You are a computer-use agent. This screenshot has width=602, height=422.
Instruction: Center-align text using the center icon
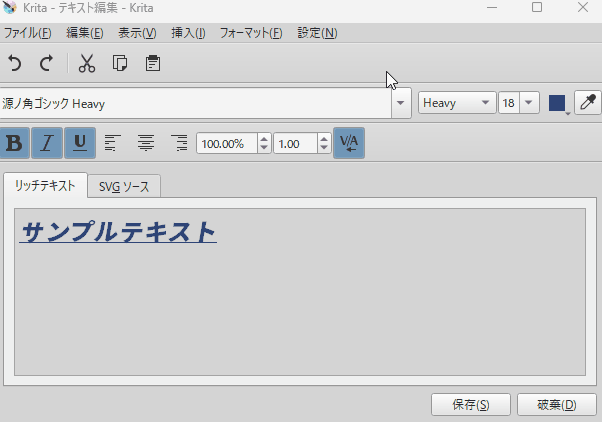click(x=146, y=143)
